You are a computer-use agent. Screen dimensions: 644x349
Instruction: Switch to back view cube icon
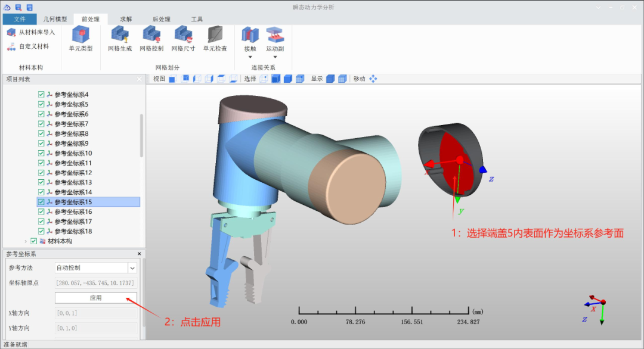185,79
